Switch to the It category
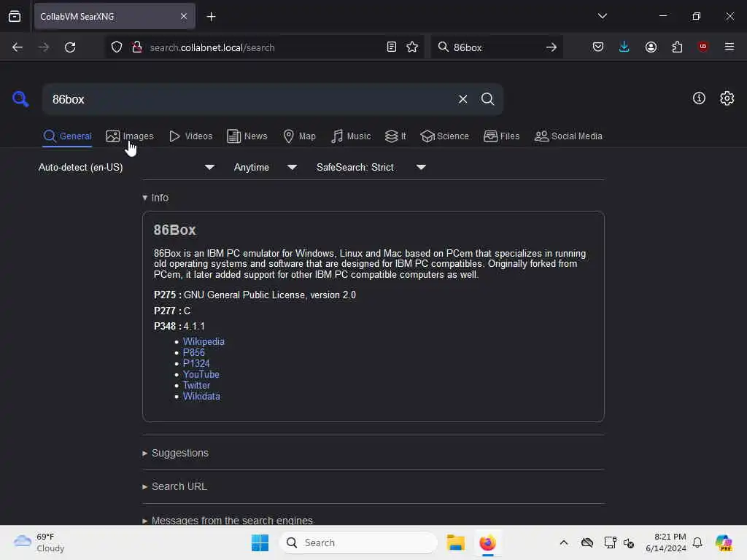This screenshot has width=747, height=560. [395, 136]
